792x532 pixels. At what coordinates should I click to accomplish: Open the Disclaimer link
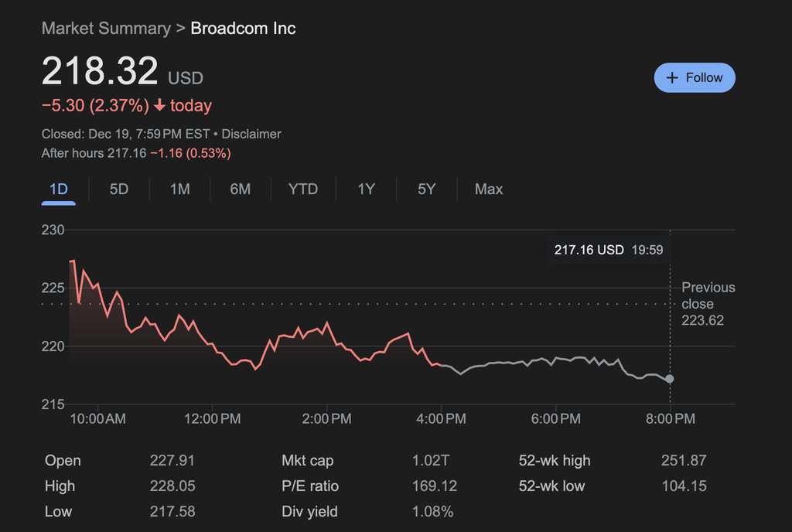coord(251,134)
